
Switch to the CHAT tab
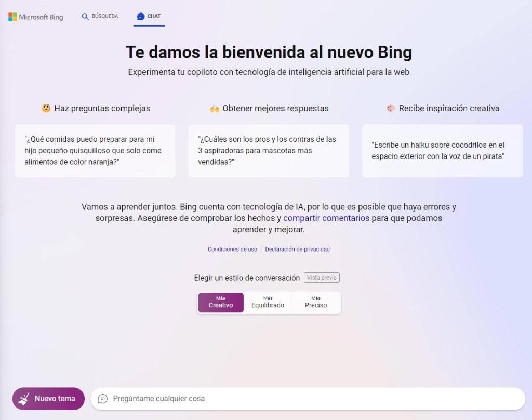(x=149, y=16)
